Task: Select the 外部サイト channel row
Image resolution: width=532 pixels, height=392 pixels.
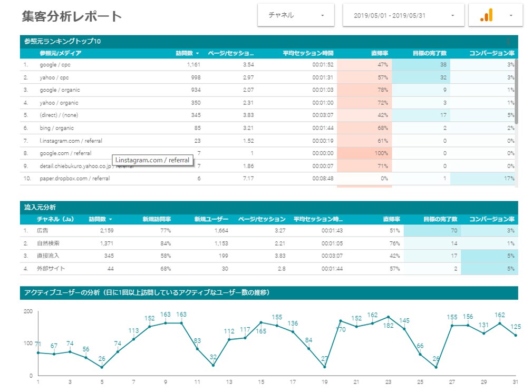Action: pos(269,269)
